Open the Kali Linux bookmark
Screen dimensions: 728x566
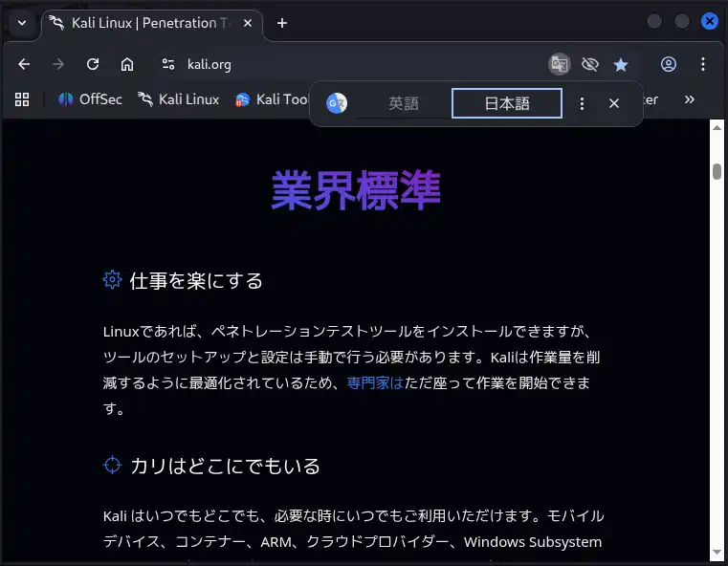point(178,99)
